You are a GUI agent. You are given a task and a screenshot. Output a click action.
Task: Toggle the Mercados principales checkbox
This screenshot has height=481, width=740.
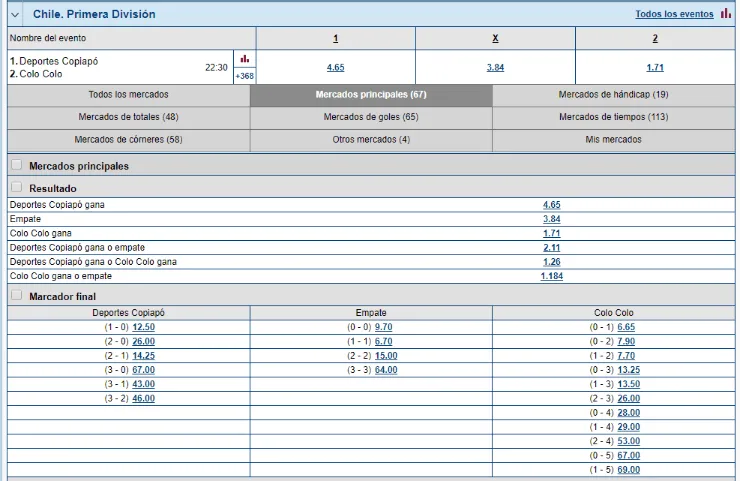16,166
